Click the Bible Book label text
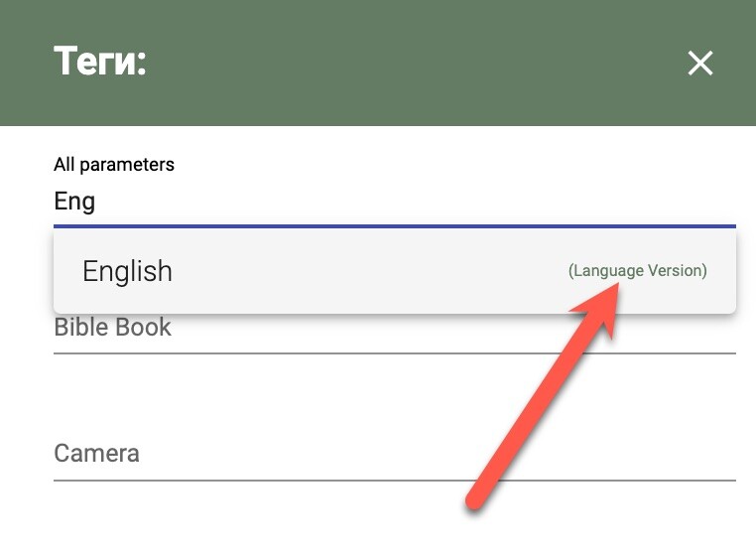756x558 pixels. click(x=112, y=329)
